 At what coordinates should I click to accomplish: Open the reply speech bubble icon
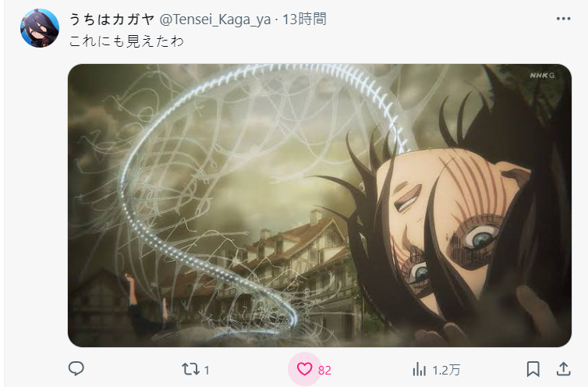click(x=76, y=368)
